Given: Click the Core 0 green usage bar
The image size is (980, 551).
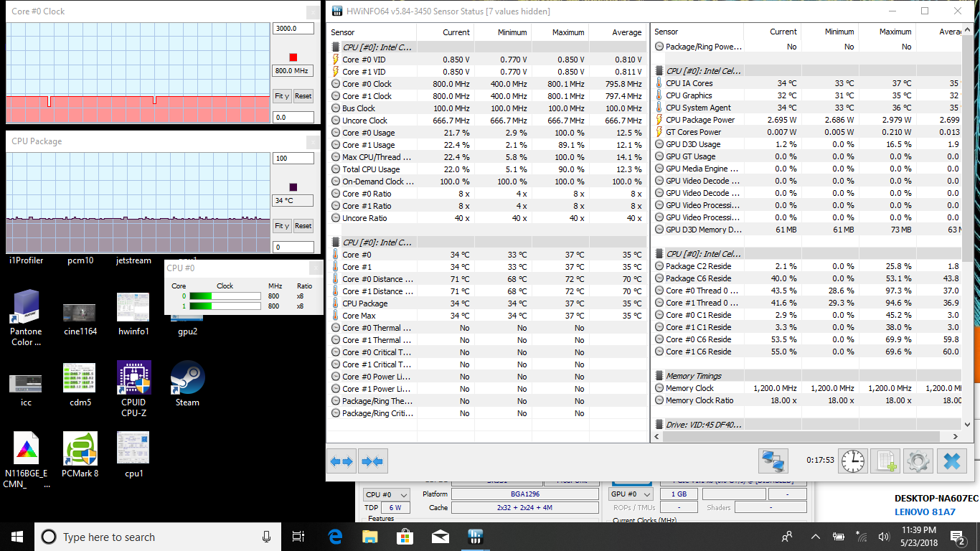Looking at the screenshot, I should 225,296.
